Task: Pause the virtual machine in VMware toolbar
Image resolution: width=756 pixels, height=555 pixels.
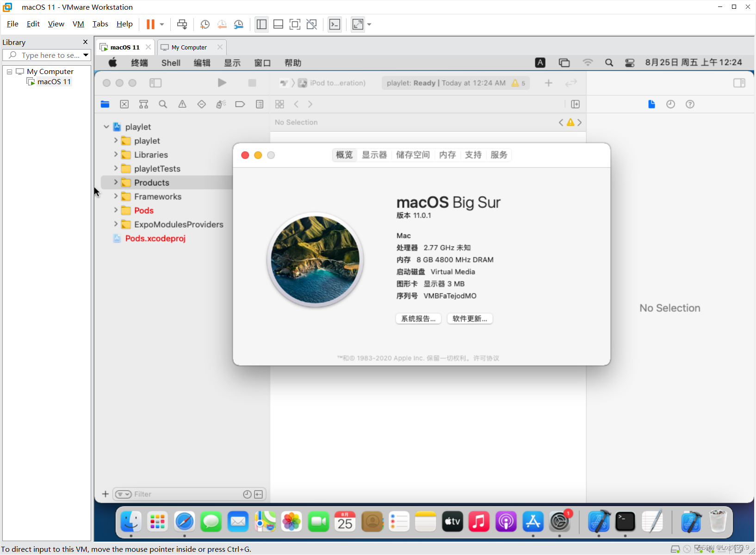Action: click(x=150, y=24)
